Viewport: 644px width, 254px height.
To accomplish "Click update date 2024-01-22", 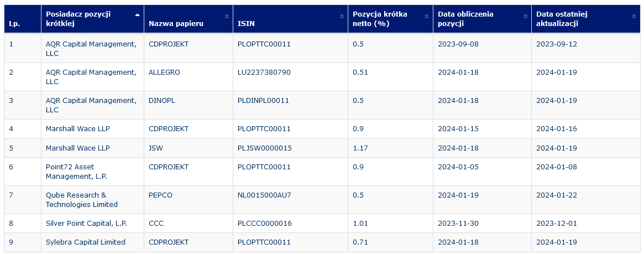I will point(557,195).
